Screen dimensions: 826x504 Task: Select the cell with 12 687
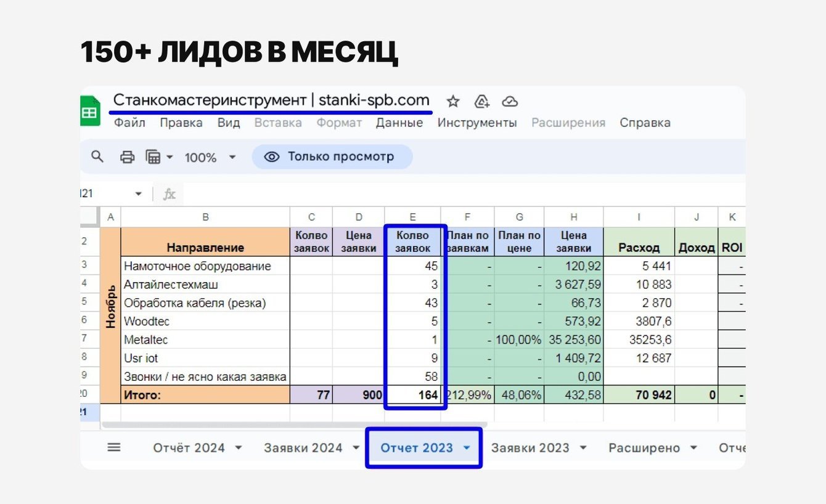(639, 358)
